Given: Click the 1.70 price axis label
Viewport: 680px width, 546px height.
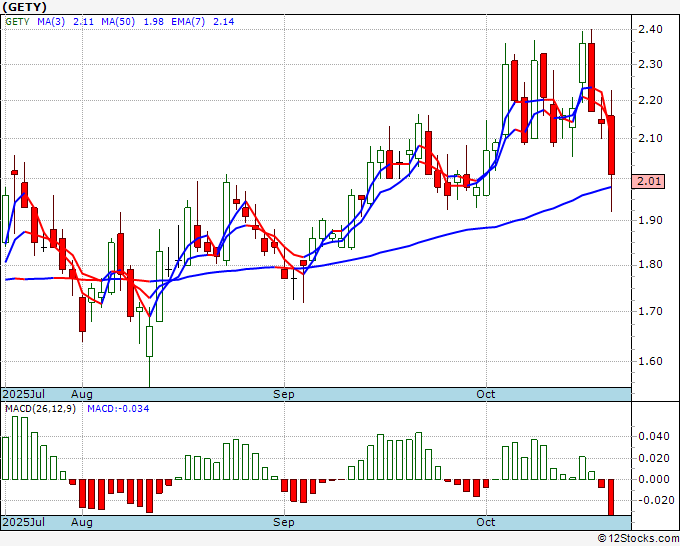Looking at the screenshot, I should [650, 311].
